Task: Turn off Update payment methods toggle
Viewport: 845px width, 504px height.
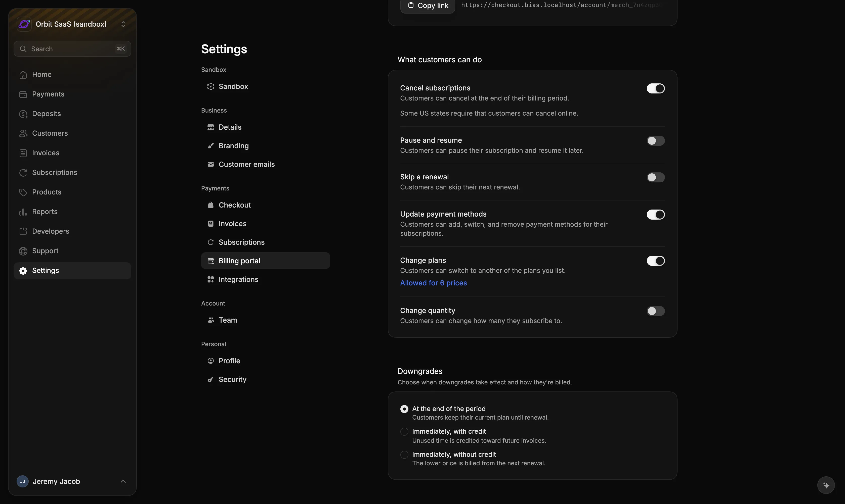Action: 656,215
